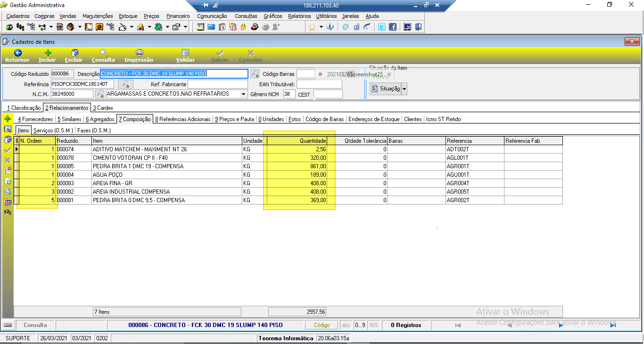Switch to the 3 Cardex tab
Image resolution: width=644 pixels, height=344 pixels.
[103, 108]
